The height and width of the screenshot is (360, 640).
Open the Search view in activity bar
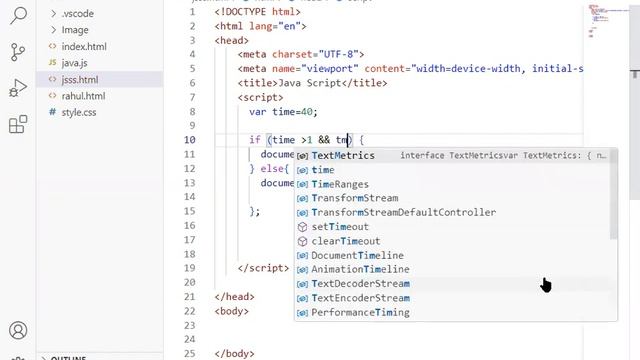pos(18,16)
